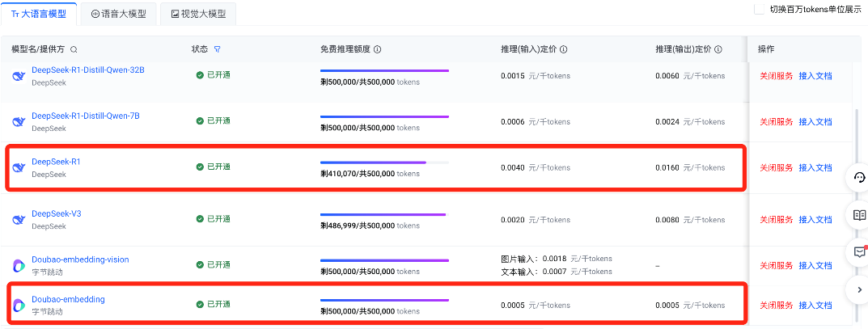This screenshot has width=868, height=329.
Task: Click 接入文档 for DeepSeek-R1-Distill-Qwen-32B
Action: (815, 76)
